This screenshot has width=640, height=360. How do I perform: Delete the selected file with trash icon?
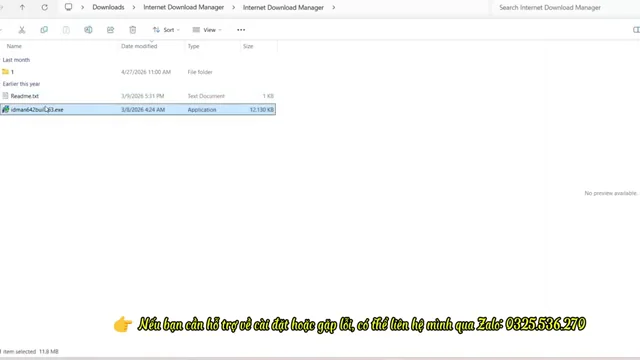[x=133, y=30]
